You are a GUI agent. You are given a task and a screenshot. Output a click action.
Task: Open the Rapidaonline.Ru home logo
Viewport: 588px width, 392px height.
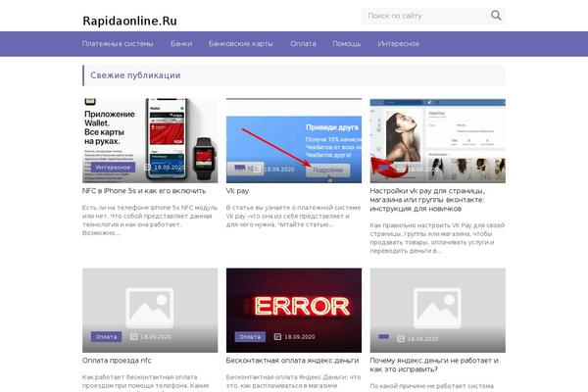[129, 21]
